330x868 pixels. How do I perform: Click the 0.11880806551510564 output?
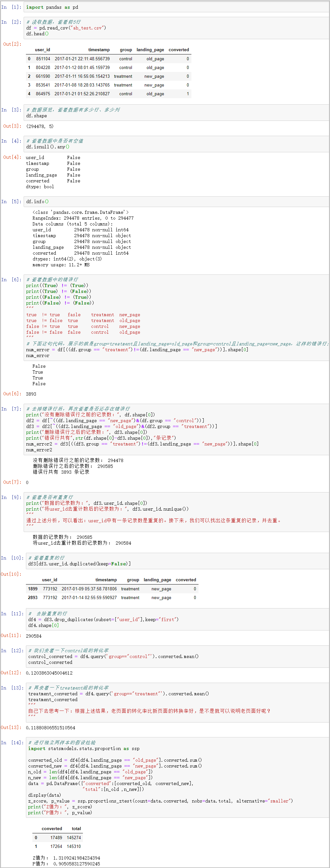[51, 728]
